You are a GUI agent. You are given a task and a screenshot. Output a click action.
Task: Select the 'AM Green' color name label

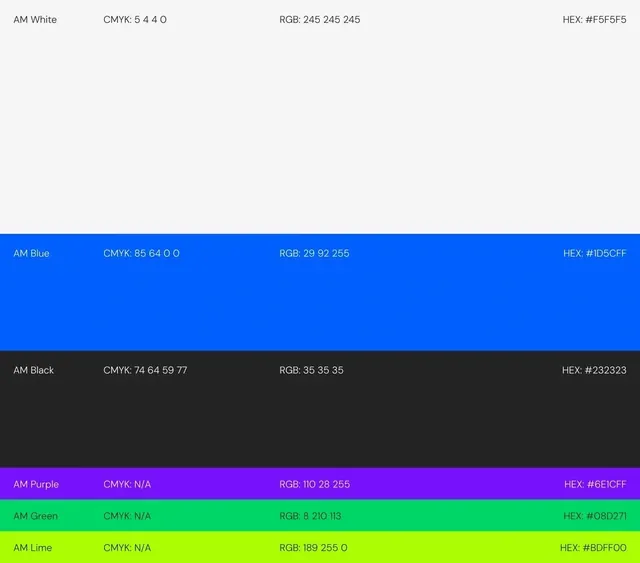[36, 516]
